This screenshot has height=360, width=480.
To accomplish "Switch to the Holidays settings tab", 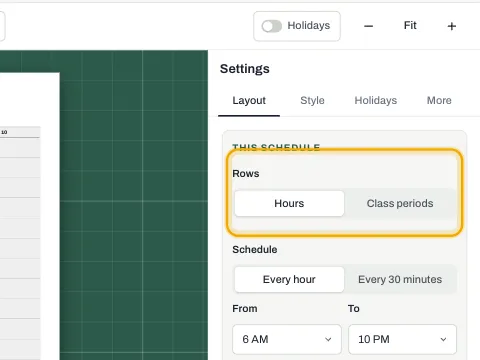I will tap(376, 100).
